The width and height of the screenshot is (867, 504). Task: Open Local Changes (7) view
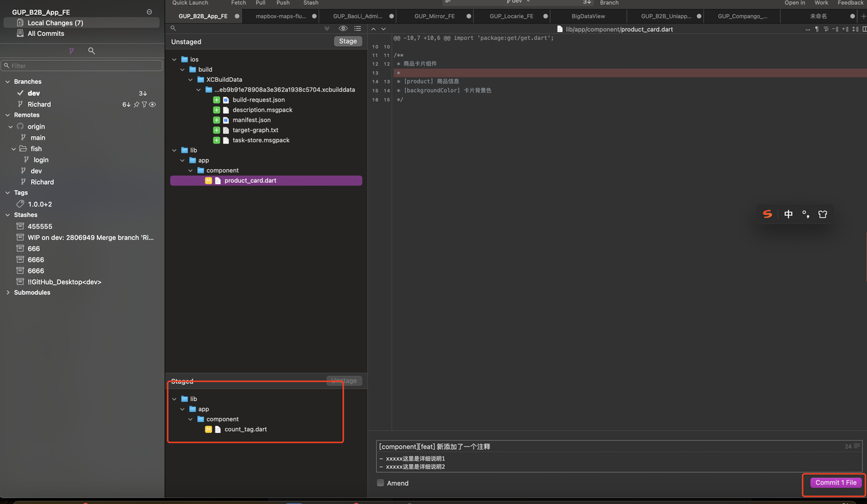[81, 23]
